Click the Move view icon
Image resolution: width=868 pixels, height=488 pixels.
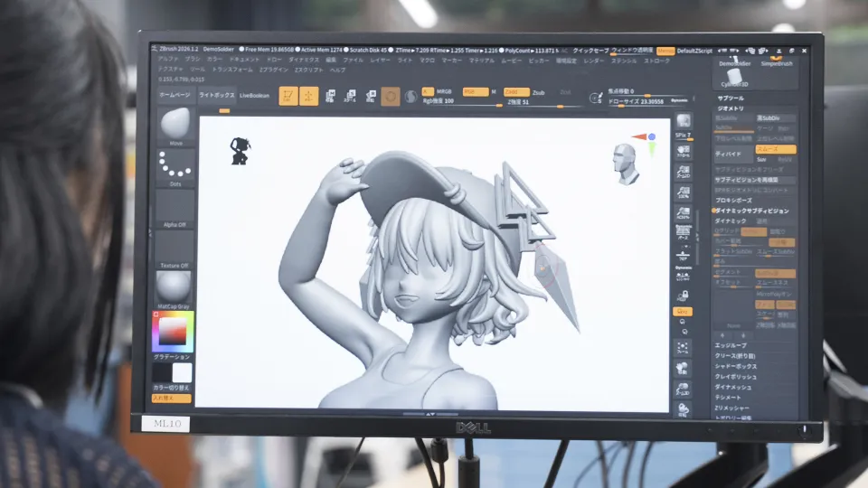(x=684, y=369)
